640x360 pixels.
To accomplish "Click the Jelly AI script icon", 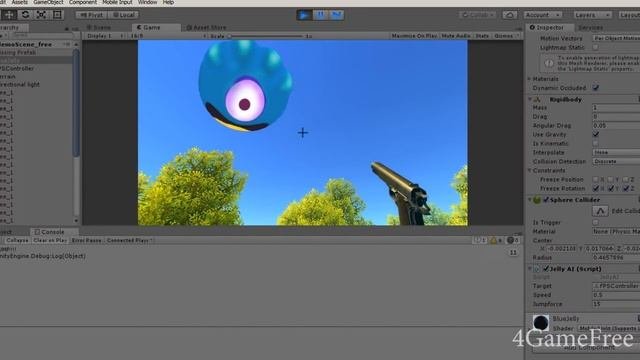I will [537, 269].
